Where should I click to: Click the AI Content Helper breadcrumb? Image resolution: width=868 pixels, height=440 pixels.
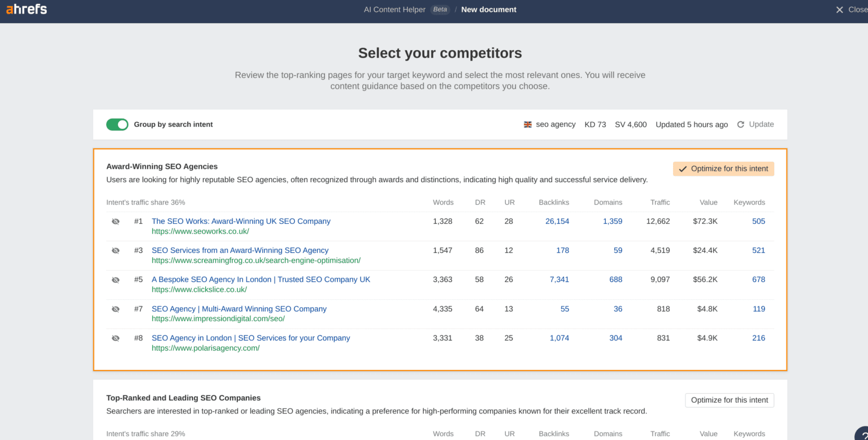394,9
